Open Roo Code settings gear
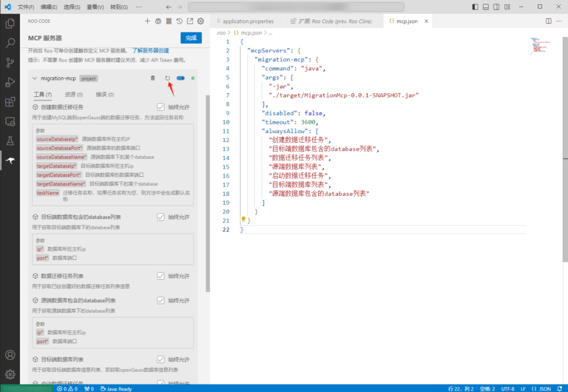 pyautogui.click(x=201, y=21)
